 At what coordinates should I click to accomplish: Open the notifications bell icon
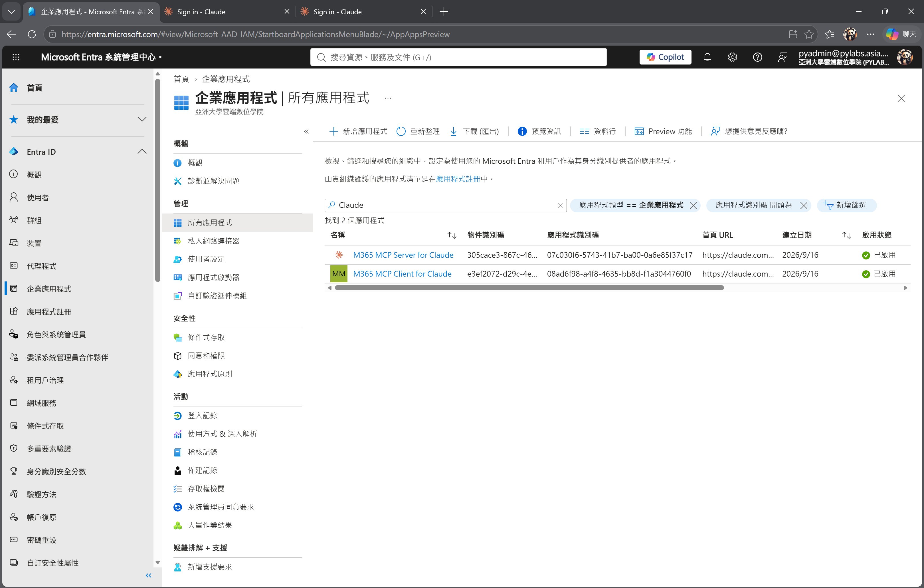click(x=707, y=57)
